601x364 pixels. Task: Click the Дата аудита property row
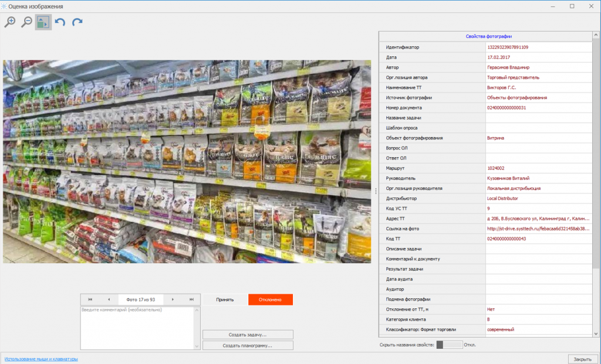(485, 279)
